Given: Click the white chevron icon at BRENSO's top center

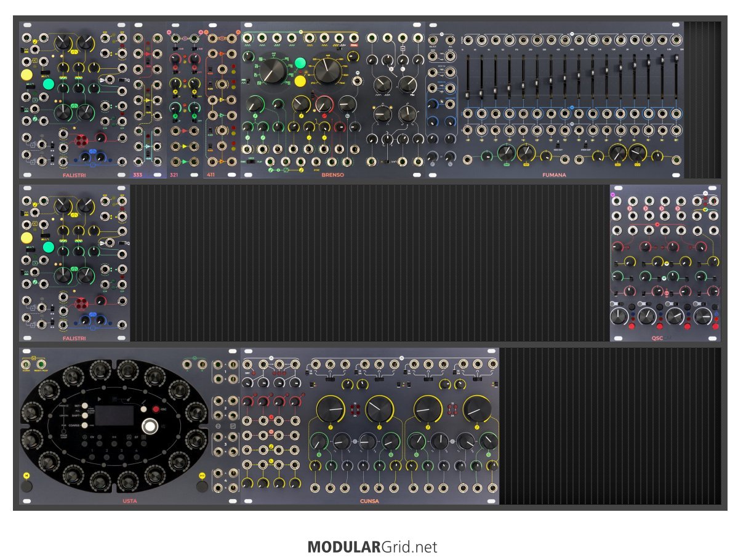Looking at the screenshot, I should [x=301, y=31].
